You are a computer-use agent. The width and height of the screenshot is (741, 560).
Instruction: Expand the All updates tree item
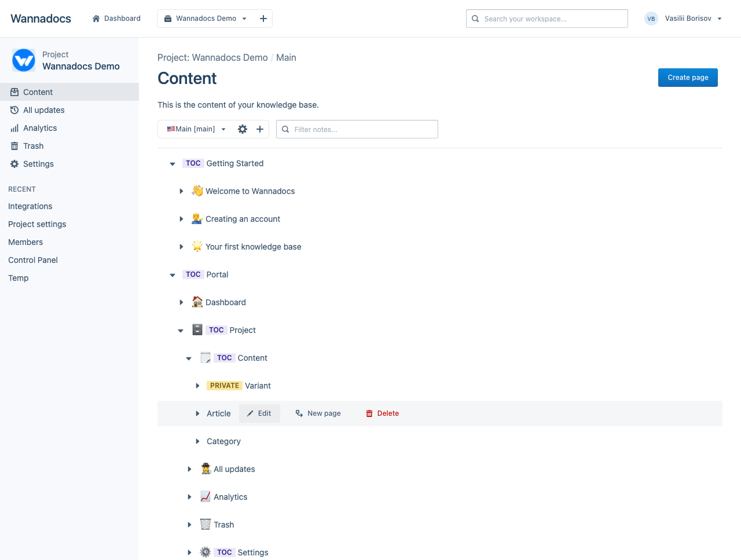click(189, 469)
